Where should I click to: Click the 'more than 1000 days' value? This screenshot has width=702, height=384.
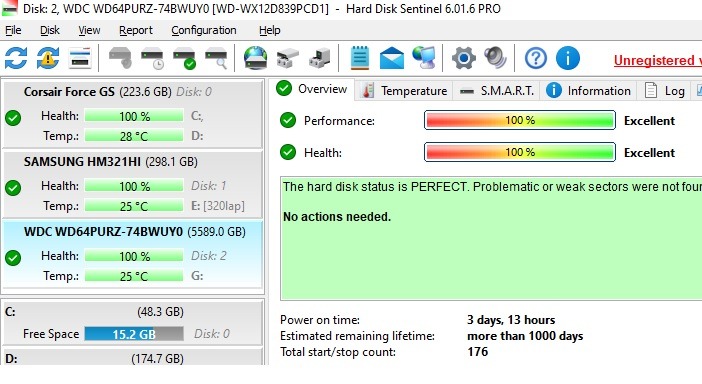(525, 336)
